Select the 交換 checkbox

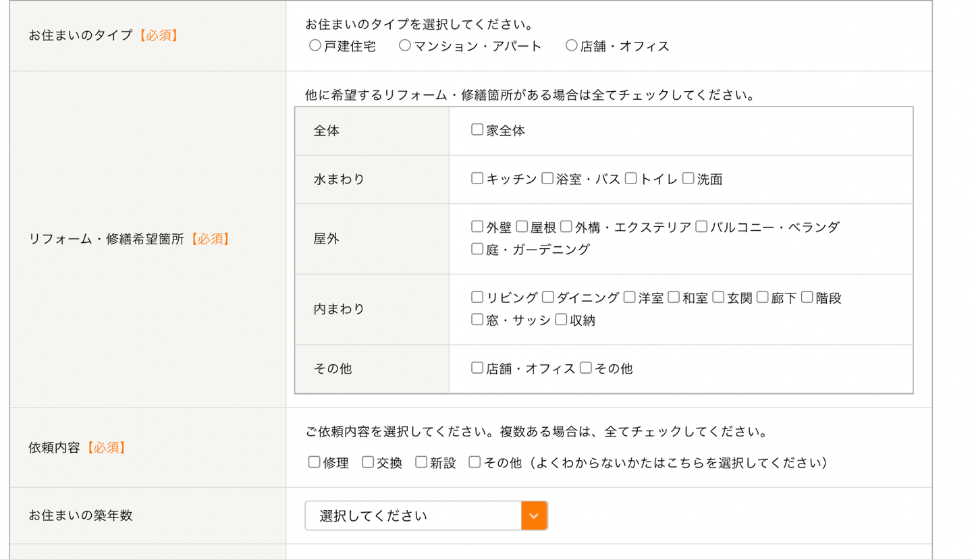pyautogui.click(x=368, y=462)
